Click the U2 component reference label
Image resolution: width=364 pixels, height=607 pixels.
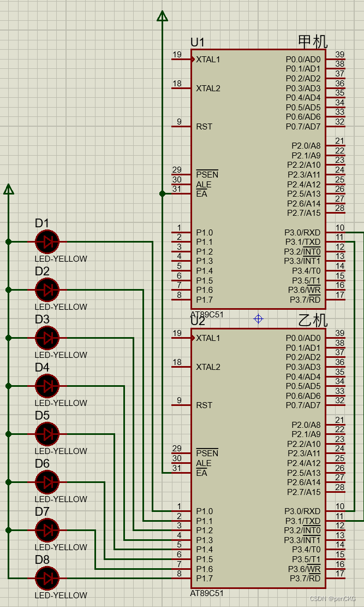click(197, 321)
